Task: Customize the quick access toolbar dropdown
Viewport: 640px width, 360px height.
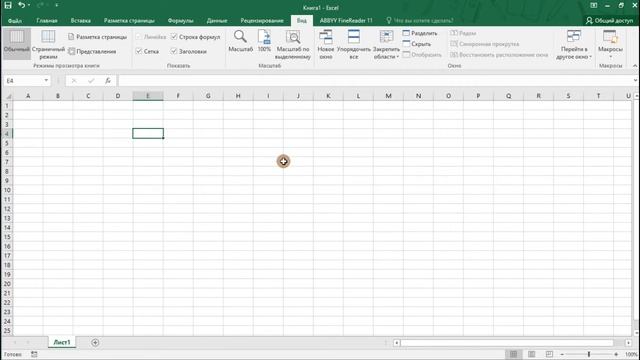Action: point(57,5)
